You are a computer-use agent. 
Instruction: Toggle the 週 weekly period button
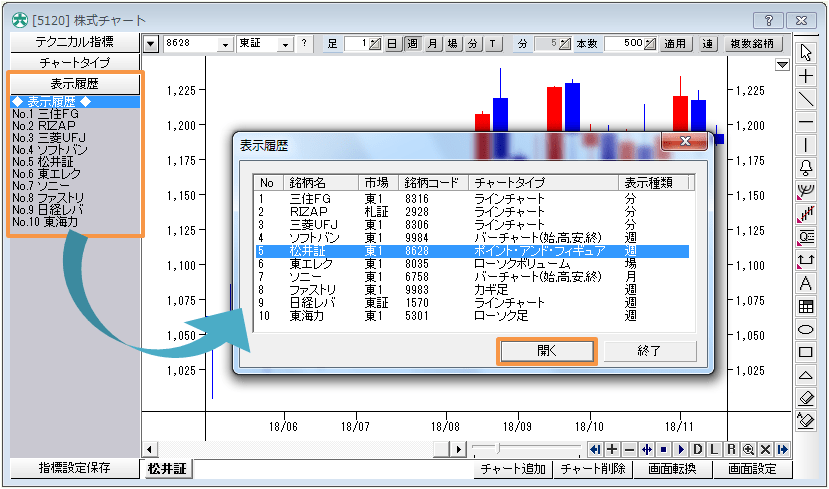pos(412,43)
